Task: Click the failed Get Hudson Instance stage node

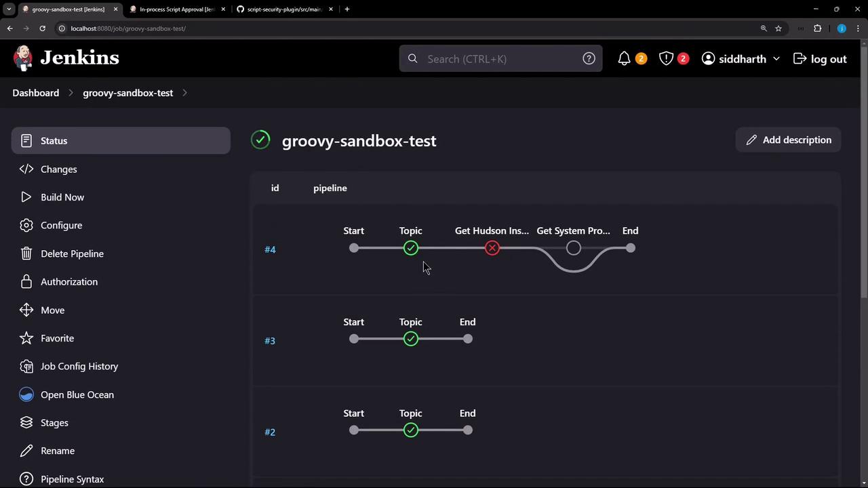Action: [492, 248]
